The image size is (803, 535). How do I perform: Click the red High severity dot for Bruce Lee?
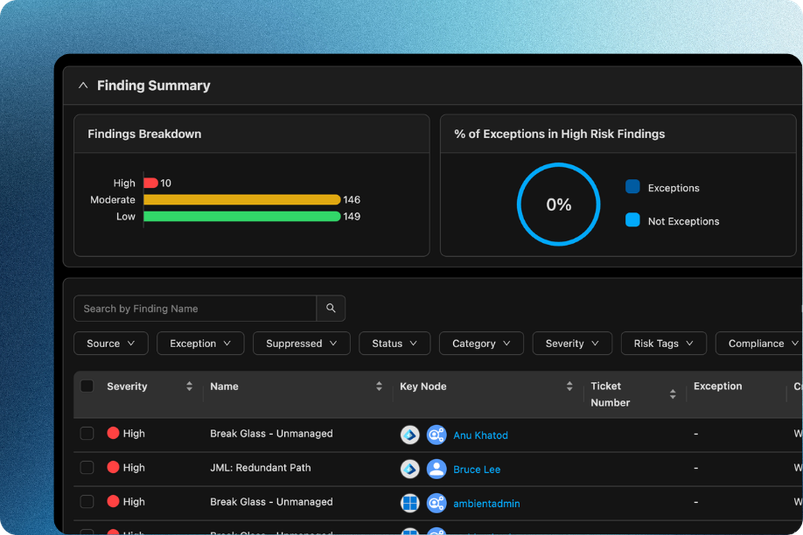click(113, 467)
